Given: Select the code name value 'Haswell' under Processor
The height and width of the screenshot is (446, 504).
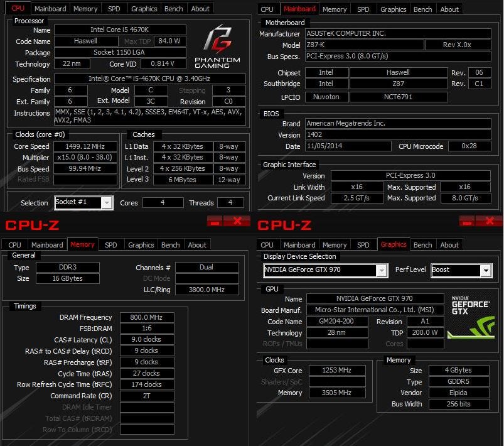Looking at the screenshot, I should tap(86, 41).
